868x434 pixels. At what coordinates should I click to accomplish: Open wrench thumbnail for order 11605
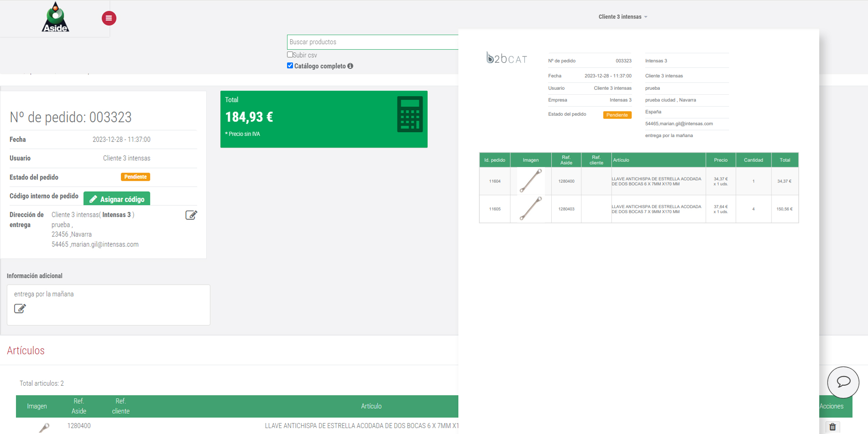530,209
